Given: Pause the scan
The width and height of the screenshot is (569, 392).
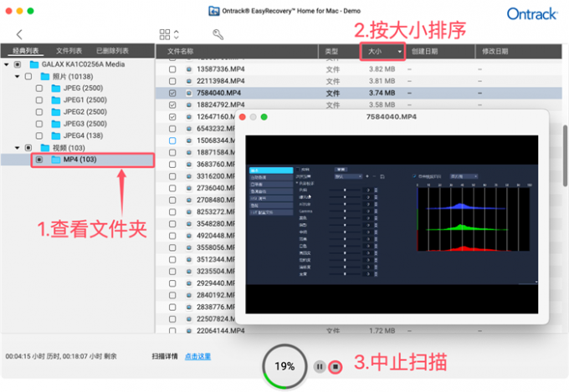Looking at the screenshot, I should (320, 367).
